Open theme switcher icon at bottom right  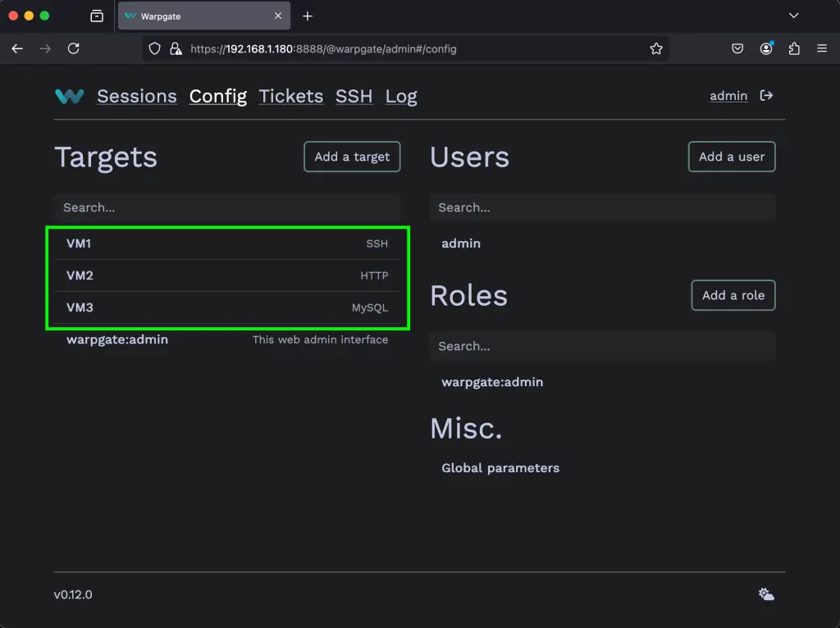765,594
